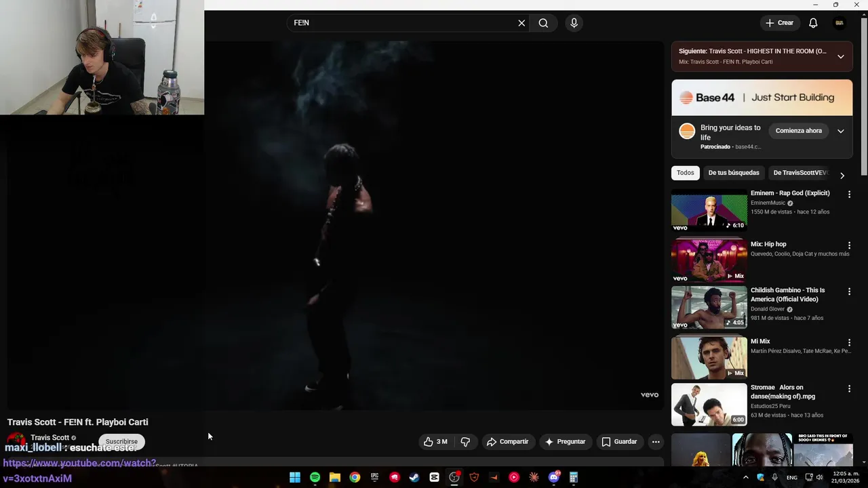Screen dimensions: 868x488
Task: Open more actions under the video
Action: point(656,442)
